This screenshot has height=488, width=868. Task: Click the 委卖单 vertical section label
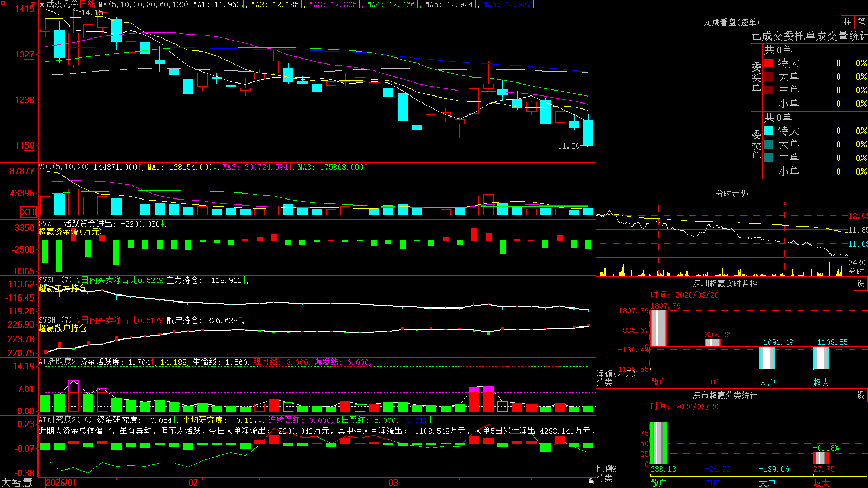click(x=756, y=144)
